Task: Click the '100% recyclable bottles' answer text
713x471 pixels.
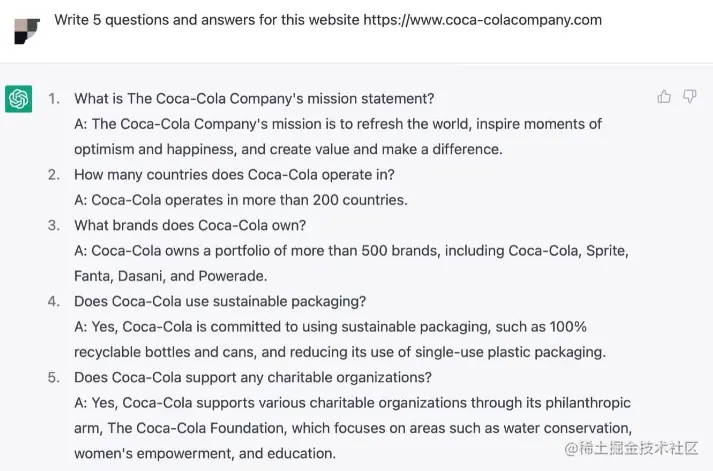Action: [x=330, y=327]
